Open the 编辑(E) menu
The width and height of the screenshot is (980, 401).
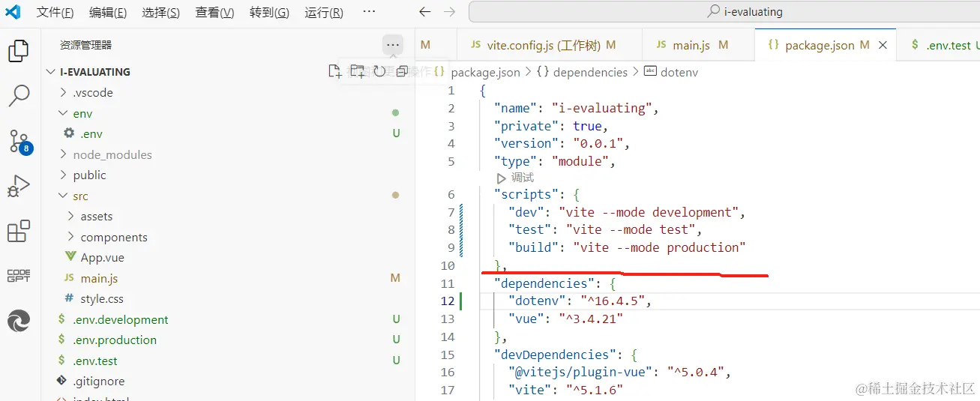(108, 12)
